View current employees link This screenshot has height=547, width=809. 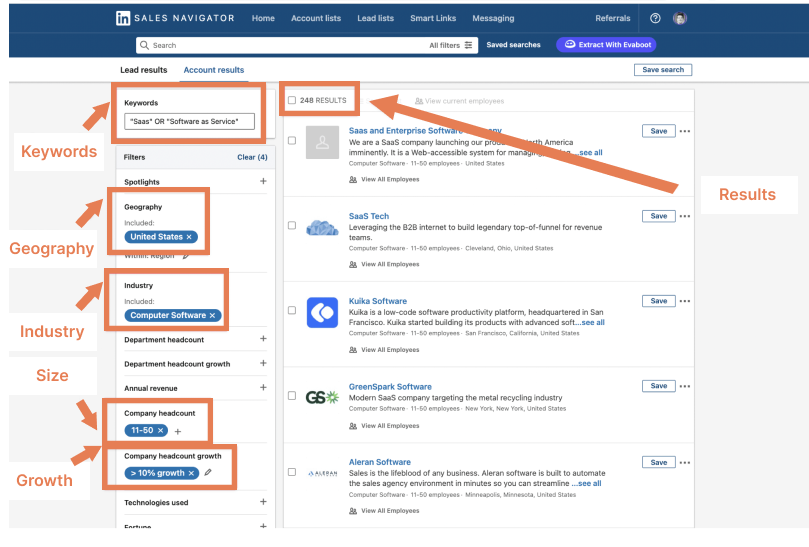459,101
